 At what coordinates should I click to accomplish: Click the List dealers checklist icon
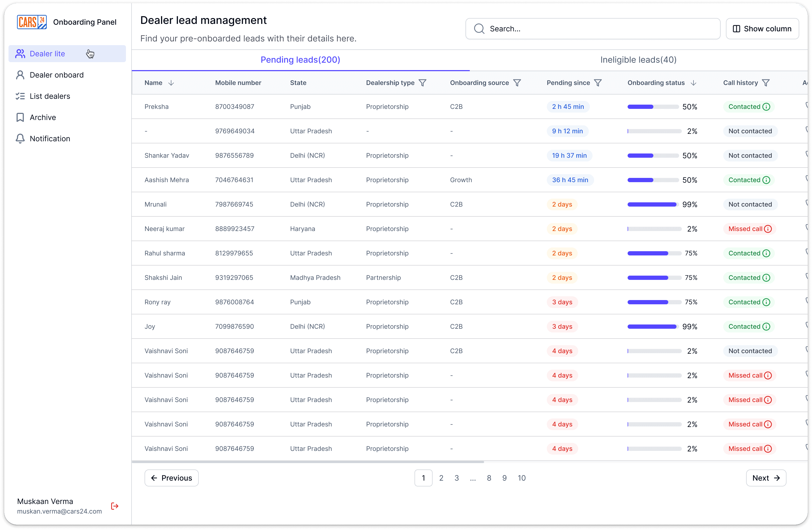(20, 96)
